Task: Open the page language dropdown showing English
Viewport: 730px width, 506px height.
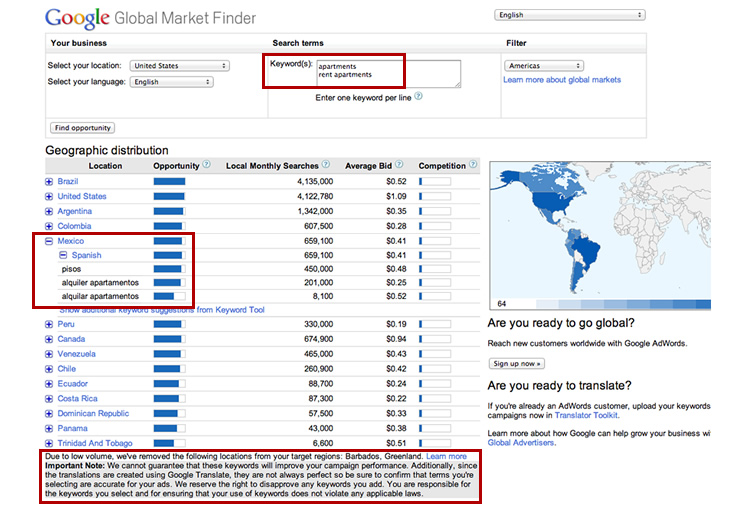Action: click(569, 15)
